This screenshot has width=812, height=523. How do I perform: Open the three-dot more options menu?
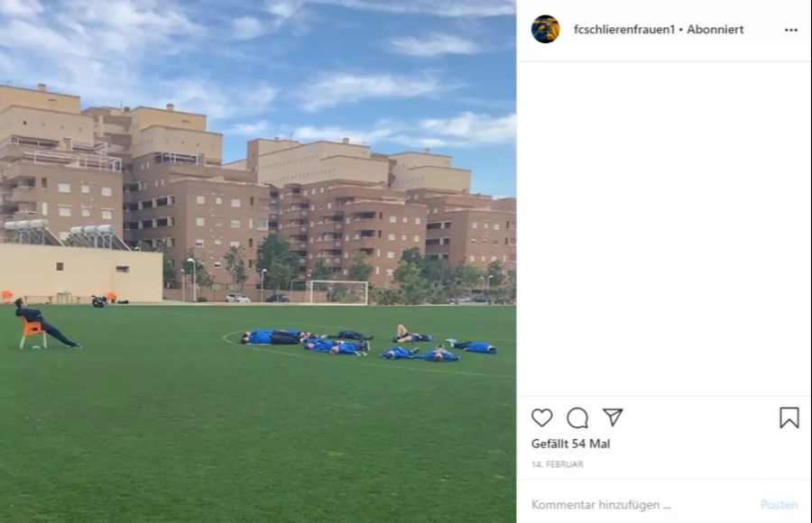click(790, 30)
